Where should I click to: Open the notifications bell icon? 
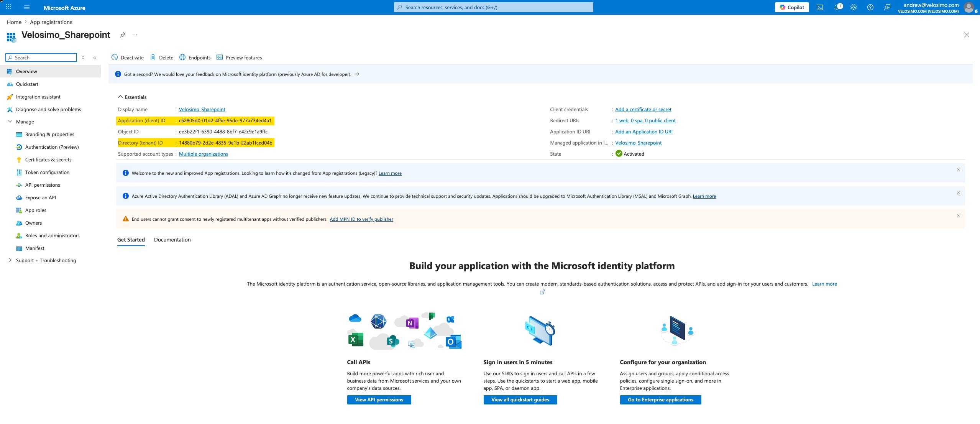(x=837, y=7)
